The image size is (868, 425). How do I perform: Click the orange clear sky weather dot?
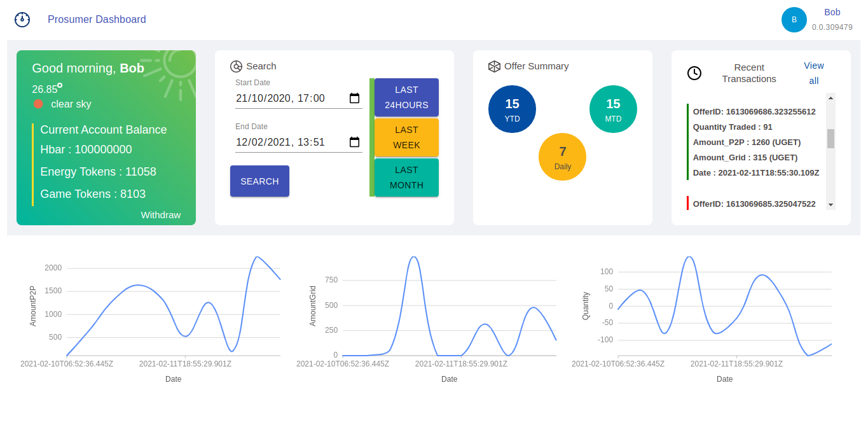(x=39, y=104)
